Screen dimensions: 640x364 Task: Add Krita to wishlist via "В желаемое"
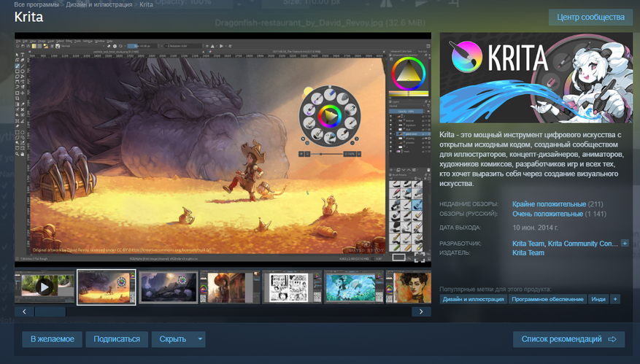coord(53,339)
